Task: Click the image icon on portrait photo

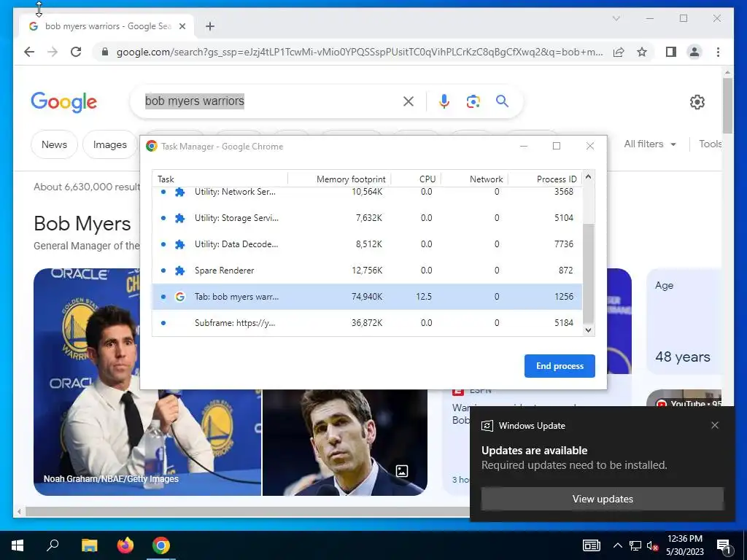Action: tap(402, 471)
